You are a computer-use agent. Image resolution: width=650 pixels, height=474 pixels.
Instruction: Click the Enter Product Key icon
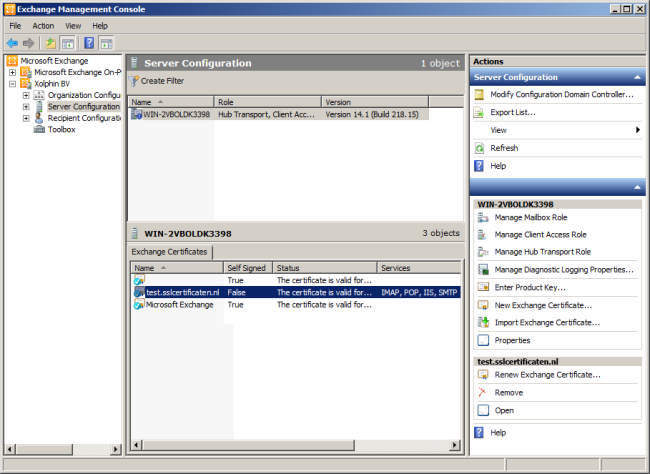pos(483,287)
